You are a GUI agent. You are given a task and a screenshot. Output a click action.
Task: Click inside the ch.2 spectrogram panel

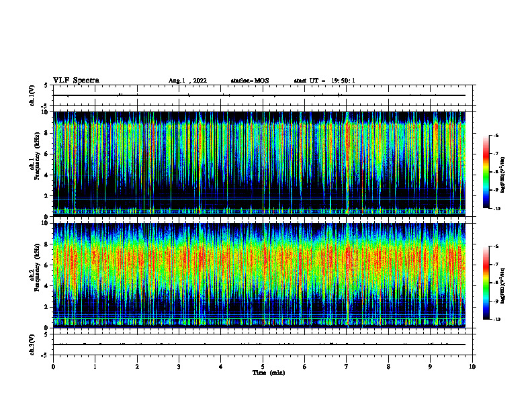tap(259, 275)
